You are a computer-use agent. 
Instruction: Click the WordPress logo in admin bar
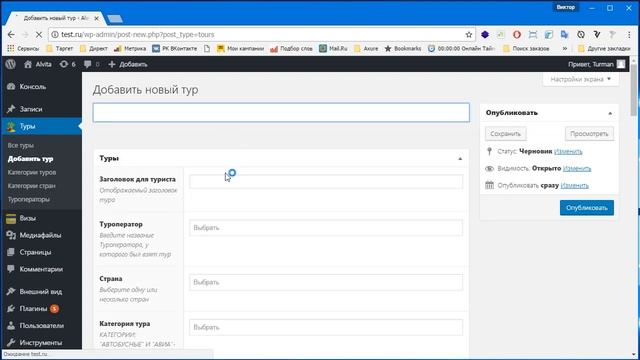coord(11,64)
